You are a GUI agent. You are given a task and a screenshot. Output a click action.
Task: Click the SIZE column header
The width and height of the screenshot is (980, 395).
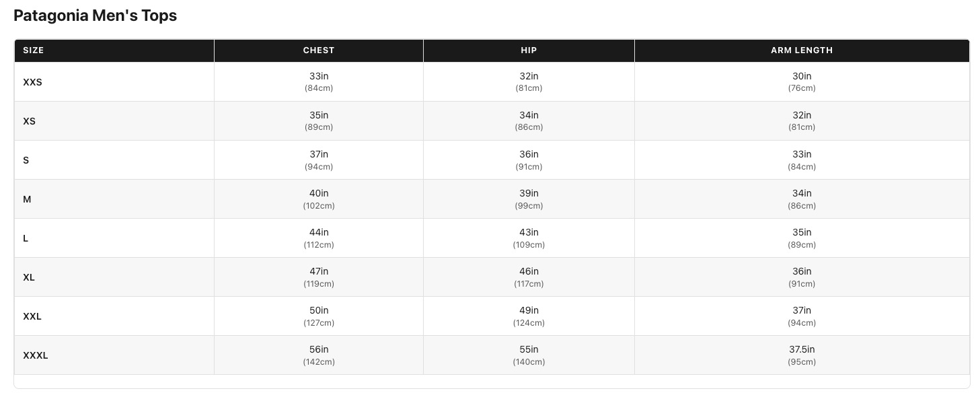[x=34, y=50]
